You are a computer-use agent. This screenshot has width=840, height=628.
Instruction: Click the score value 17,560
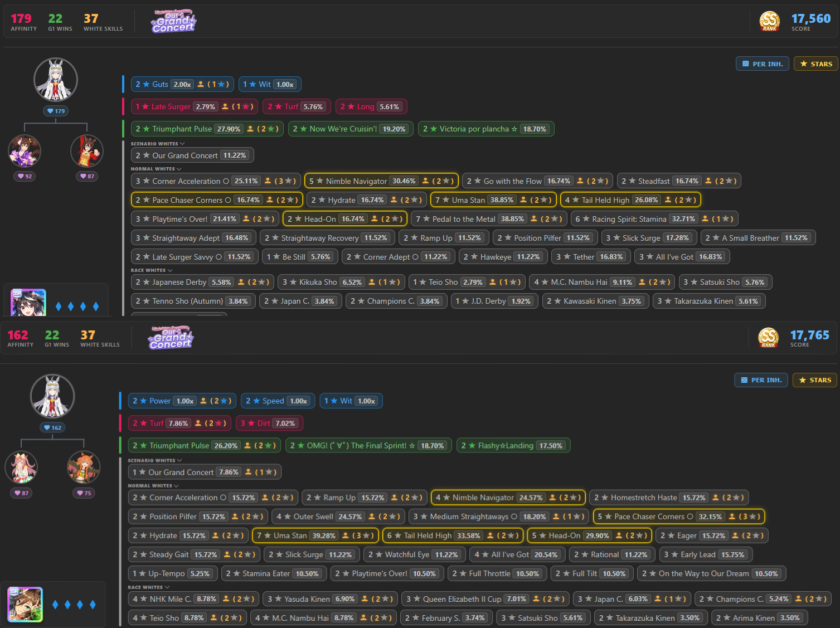click(x=811, y=18)
